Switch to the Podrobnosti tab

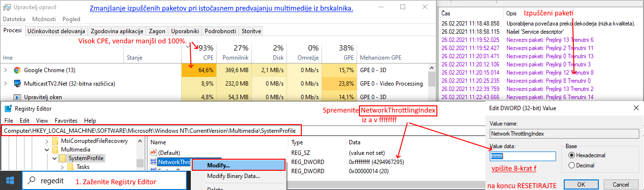point(220,31)
